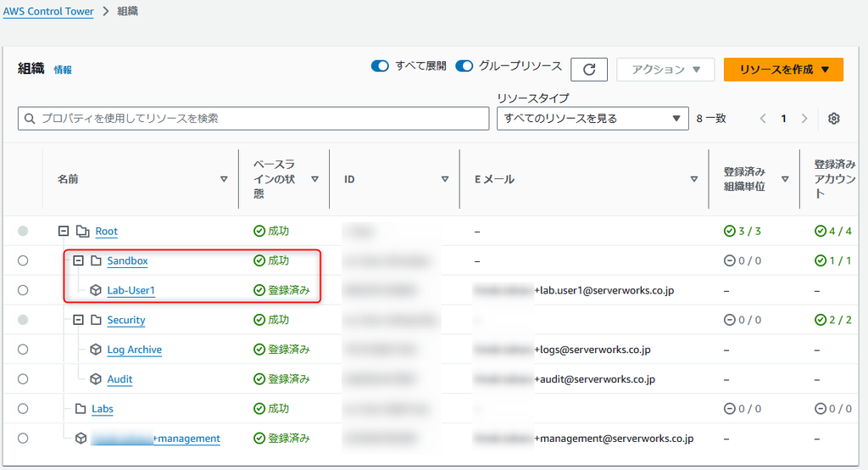868x470 pixels.
Task: Open the Audit account link
Action: point(120,379)
